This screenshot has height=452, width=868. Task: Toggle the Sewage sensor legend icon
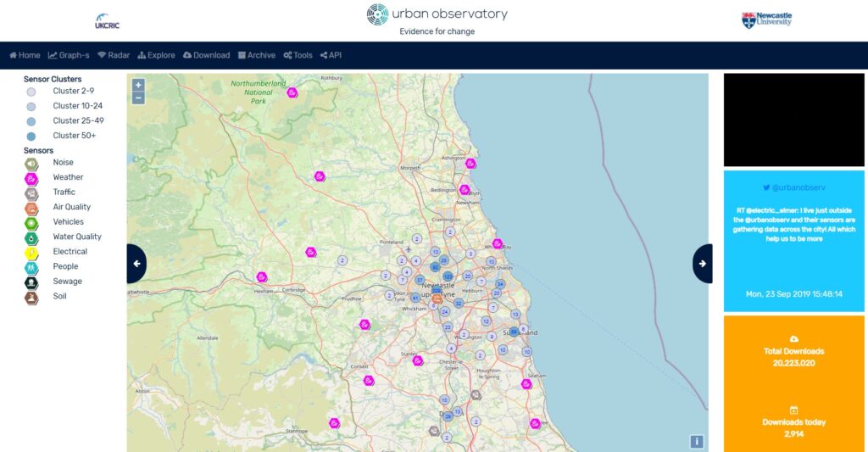31,283
